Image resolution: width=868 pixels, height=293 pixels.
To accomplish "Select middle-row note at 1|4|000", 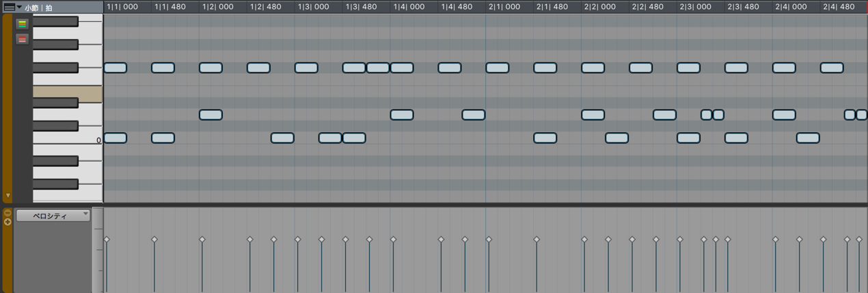I will click(x=402, y=115).
